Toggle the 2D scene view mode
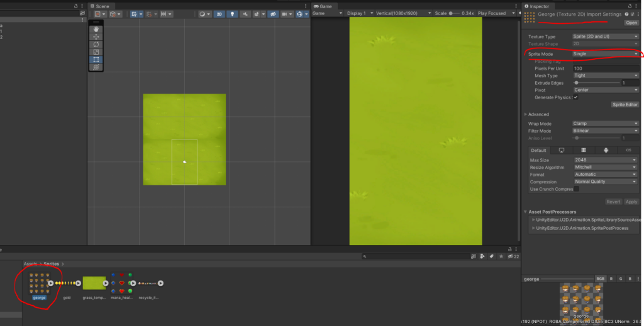The height and width of the screenshot is (326, 644). pyautogui.click(x=219, y=14)
